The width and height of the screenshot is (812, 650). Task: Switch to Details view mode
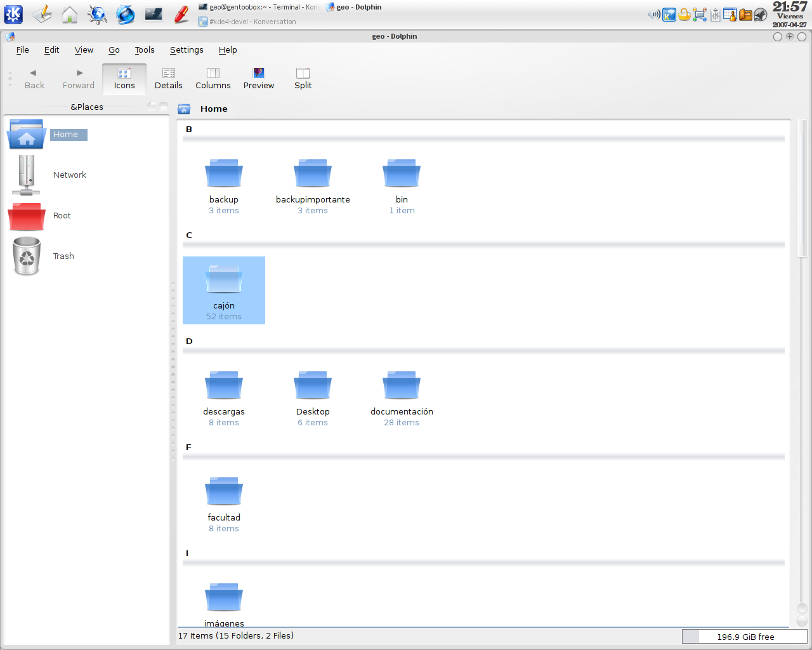[169, 79]
